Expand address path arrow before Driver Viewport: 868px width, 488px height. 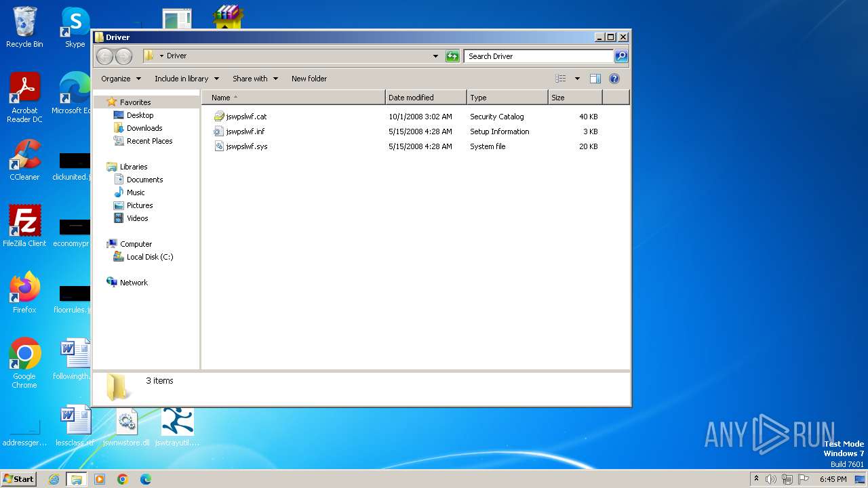pos(161,56)
